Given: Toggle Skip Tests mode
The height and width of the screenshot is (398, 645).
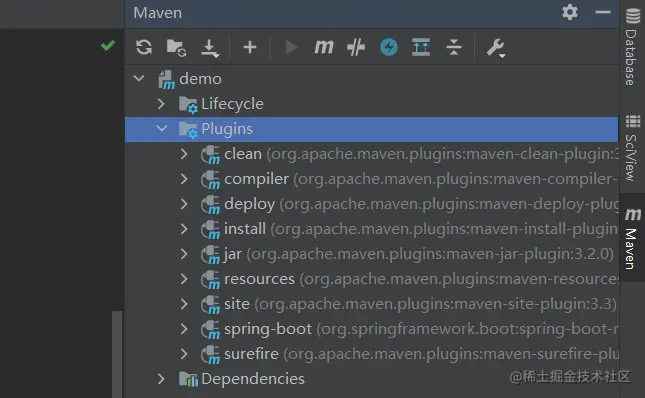Looking at the screenshot, I should click(x=356, y=47).
